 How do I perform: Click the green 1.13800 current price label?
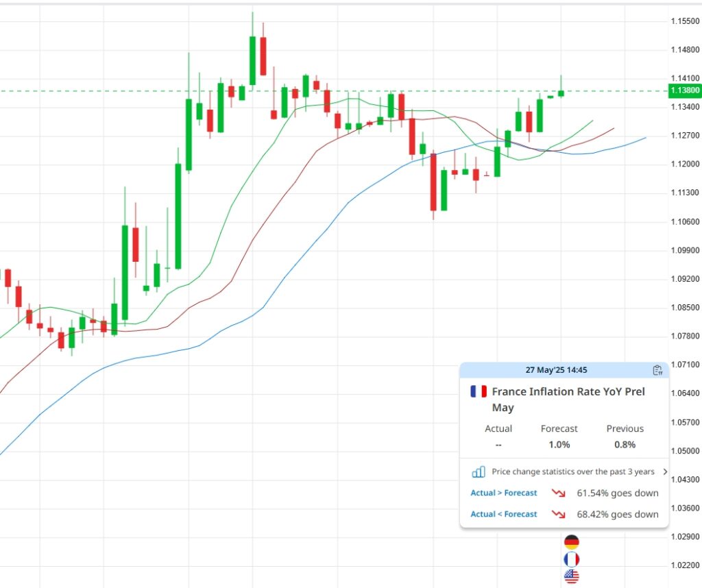(x=684, y=90)
